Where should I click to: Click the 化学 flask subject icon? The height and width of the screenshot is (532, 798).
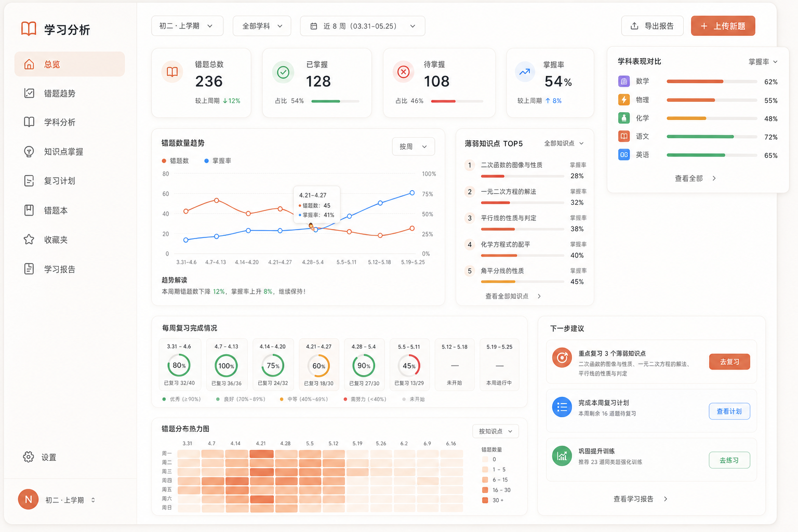pyautogui.click(x=624, y=118)
